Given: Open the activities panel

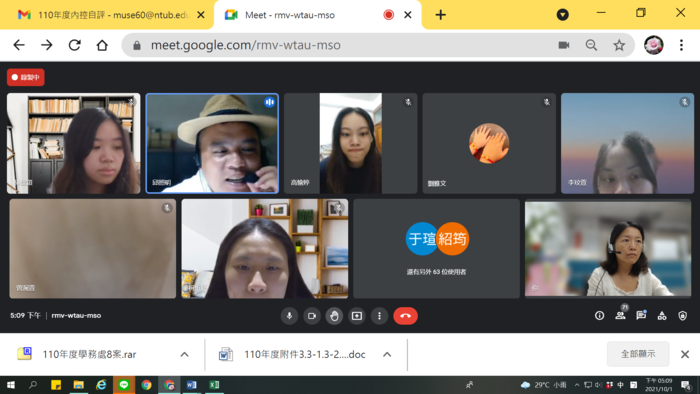Looking at the screenshot, I should [x=662, y=315].
